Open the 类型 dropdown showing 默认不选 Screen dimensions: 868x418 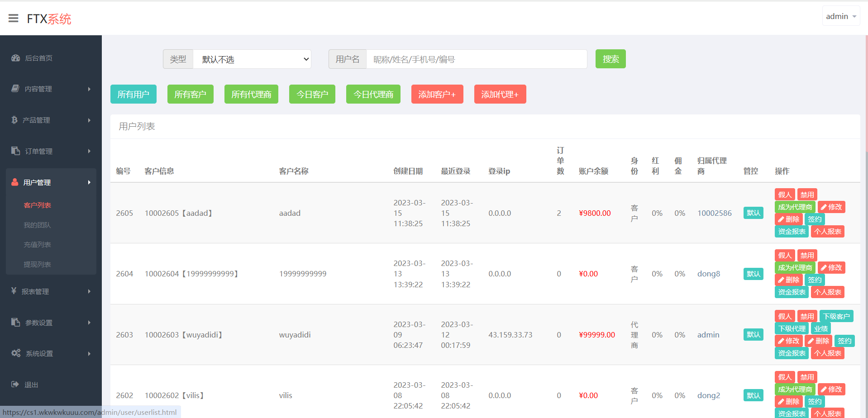coord(252,59)
